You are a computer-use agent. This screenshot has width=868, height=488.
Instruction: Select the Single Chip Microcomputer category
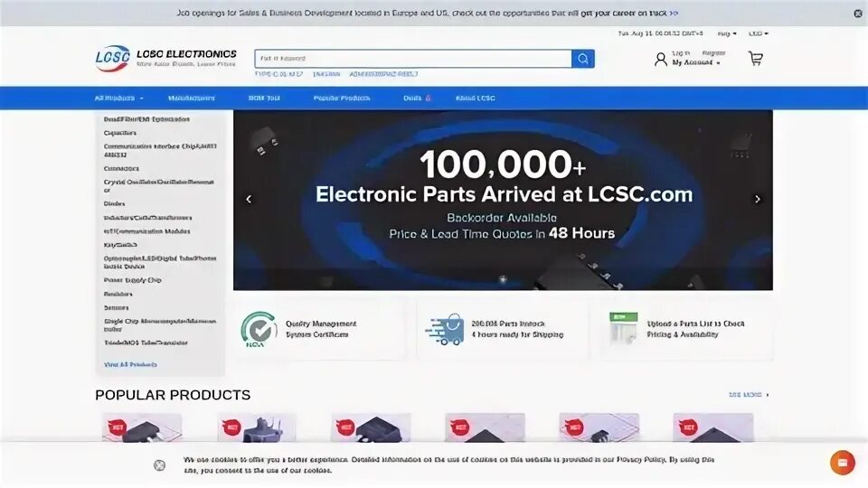coord(160,324)
